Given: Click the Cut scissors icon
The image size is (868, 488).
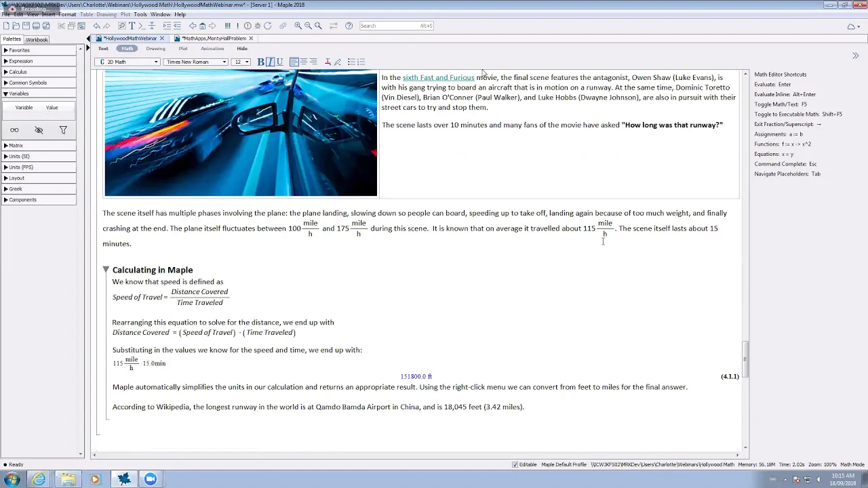Looking at the screenshot, I should coord(61,26).
